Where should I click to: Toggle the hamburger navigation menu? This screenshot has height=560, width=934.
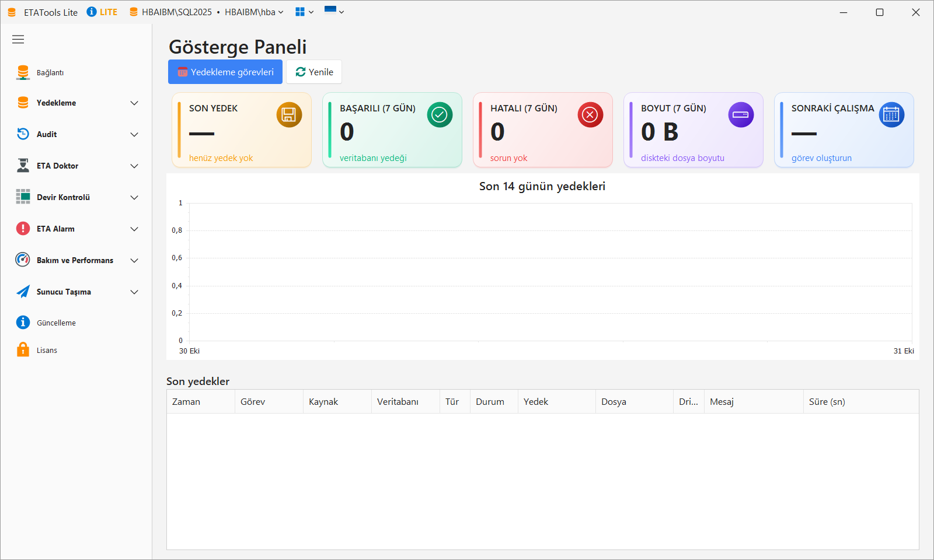[18, 40]
